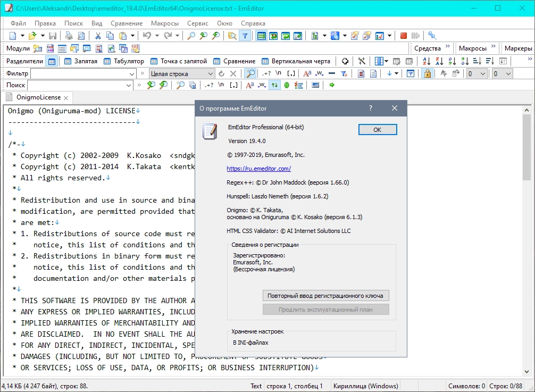Image resolution: width=535 pixels, height=392 pixels.
Task: Toggle regex .+? option in Search bar
Action: [209, 85]
